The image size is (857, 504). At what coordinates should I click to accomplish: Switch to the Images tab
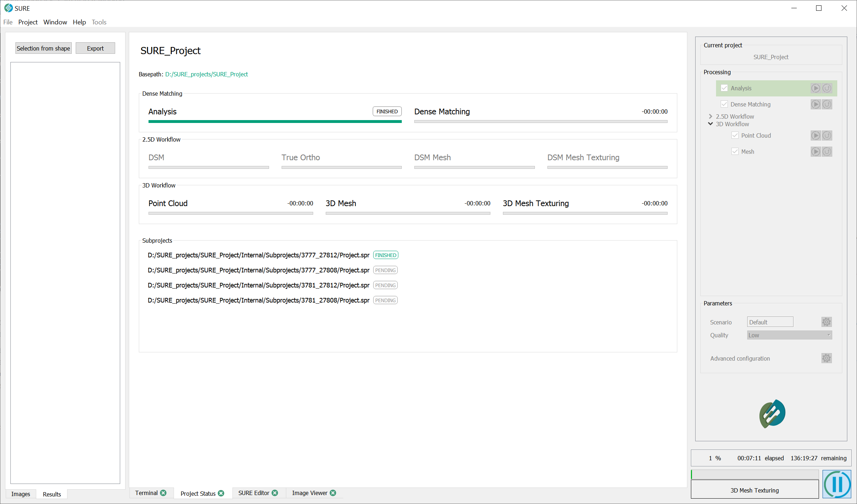pyautogui.click(x=21, y=494)
